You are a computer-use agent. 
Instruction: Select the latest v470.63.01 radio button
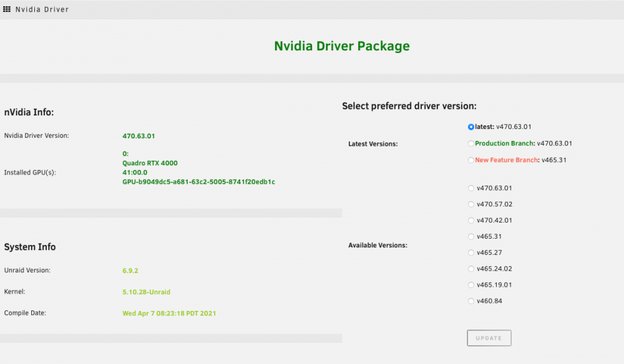click(x=470, y=127)
